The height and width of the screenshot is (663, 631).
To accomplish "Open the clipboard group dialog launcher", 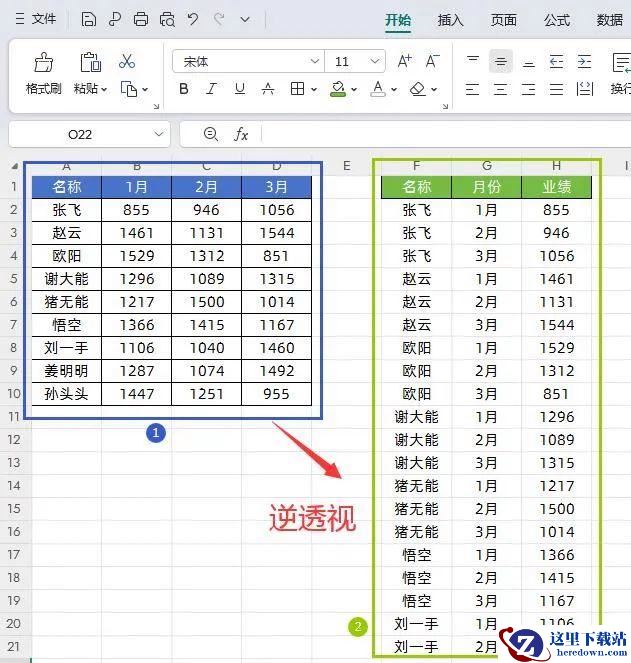I will [x=156, y=107].
